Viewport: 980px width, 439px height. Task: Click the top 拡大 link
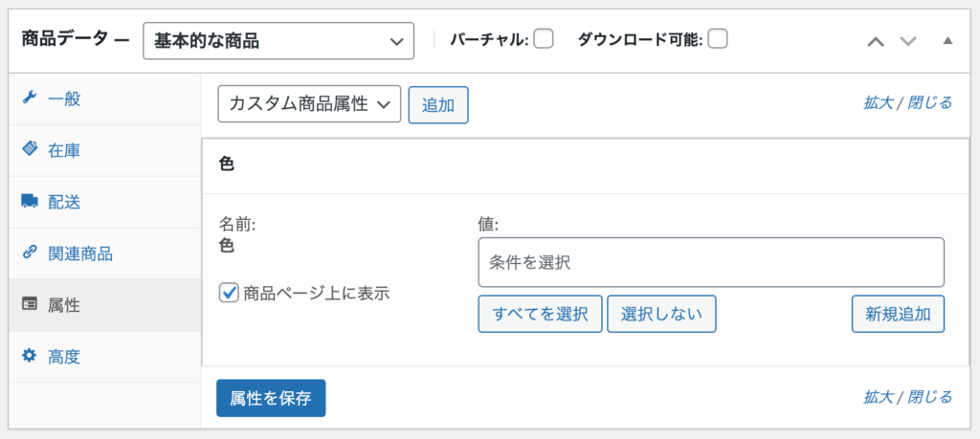879,103
